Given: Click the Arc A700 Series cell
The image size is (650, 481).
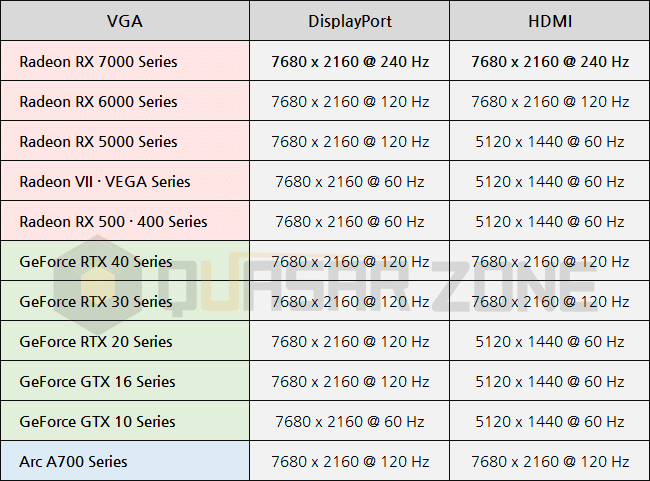Looking at the screenshot, I should (x=125, y=461).
